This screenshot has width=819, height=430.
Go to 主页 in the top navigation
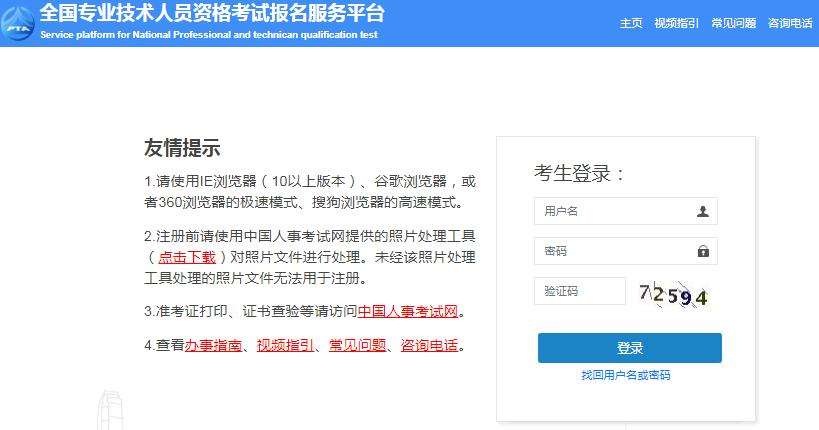[x=631, y=23]
